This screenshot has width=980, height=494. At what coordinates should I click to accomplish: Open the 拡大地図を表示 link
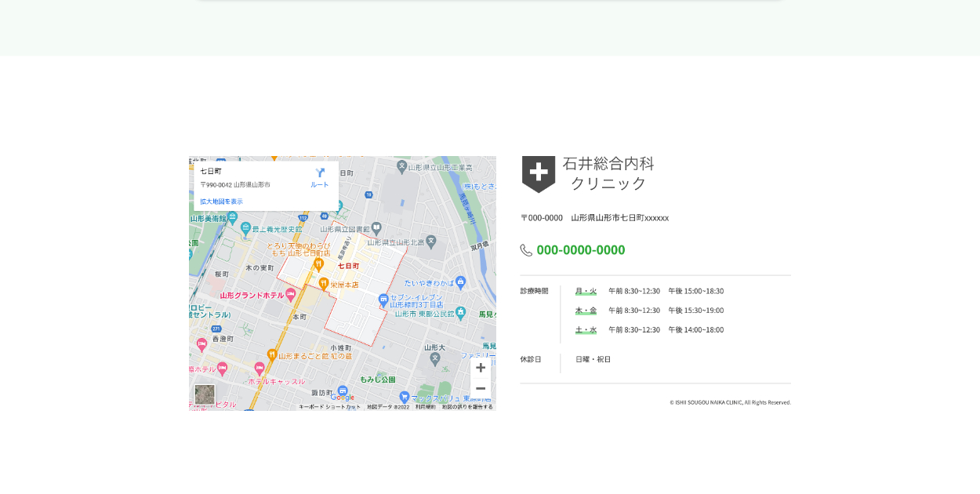(x=221, y=202)
